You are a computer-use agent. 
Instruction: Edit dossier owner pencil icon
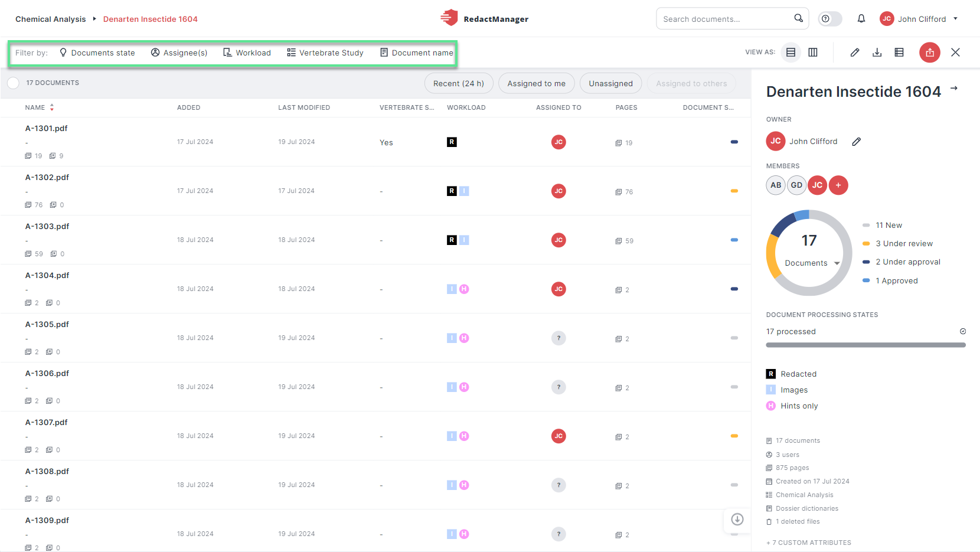coord(857,141)
